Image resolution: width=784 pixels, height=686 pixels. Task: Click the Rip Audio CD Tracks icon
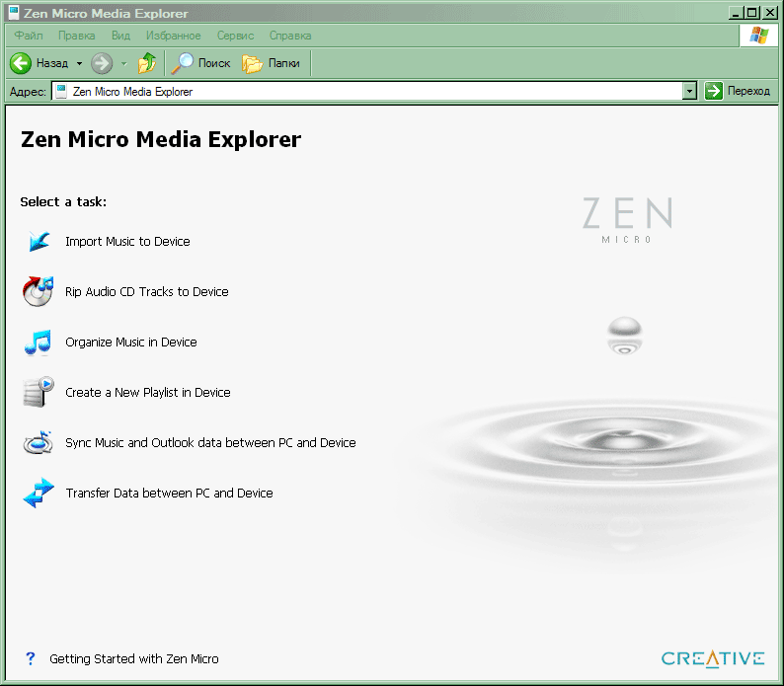click(x=38, y=292)
